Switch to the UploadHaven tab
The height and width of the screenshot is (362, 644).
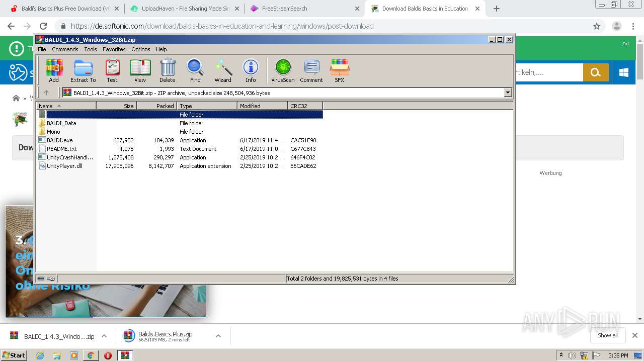[184, 9]
